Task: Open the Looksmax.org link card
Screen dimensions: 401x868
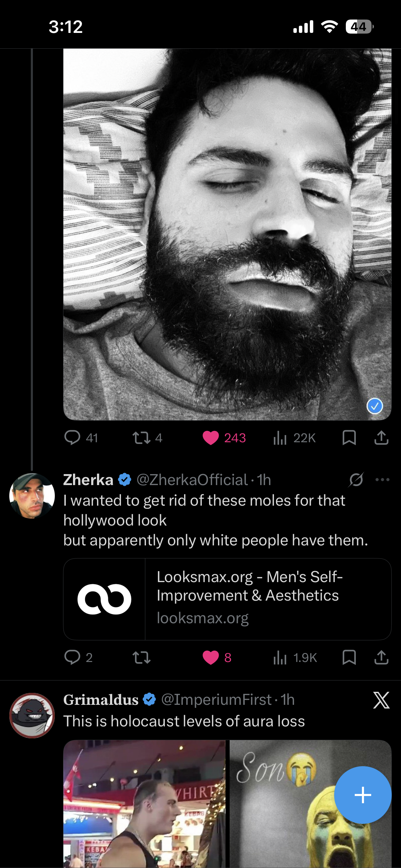Action: point(227,599)
